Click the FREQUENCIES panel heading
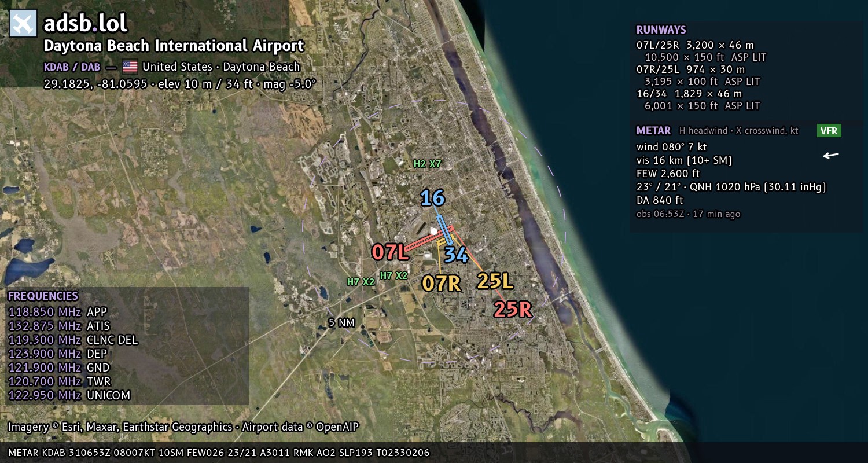The image size is (868, 463). click(x=43, y=296)
